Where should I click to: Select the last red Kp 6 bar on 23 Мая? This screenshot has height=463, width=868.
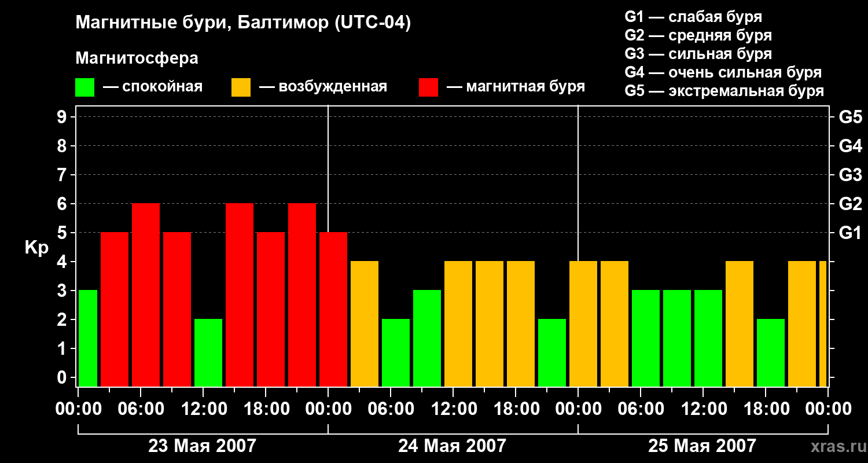tap(302, 295)
